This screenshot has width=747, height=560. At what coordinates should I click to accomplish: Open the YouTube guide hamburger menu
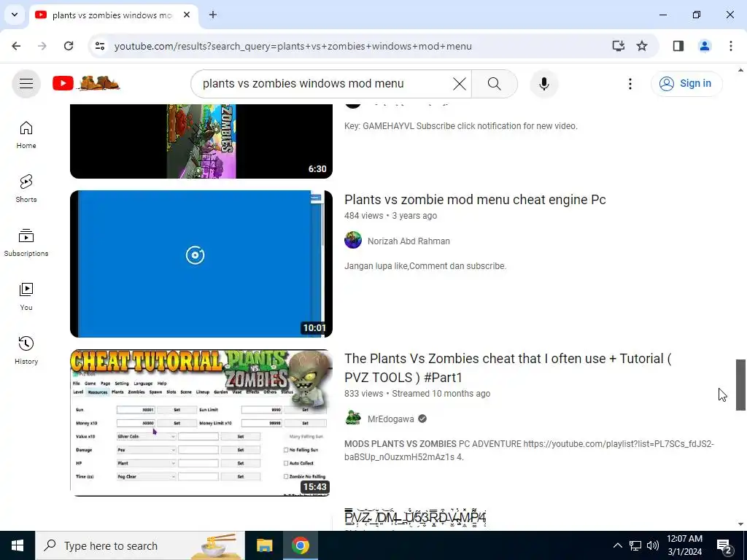point(26,84)
